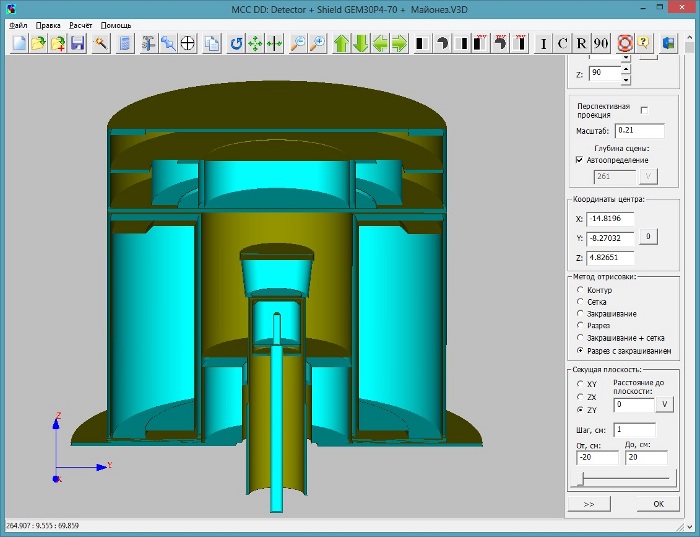Choose the XY cutting plane
Screen dimensions: 700x537
(580, 383)
